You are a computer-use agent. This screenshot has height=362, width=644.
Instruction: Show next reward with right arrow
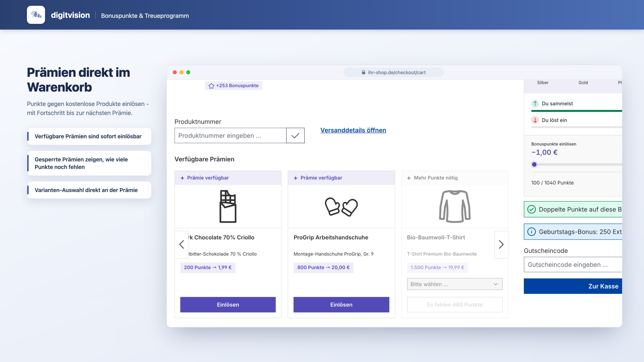coord(501,244)
